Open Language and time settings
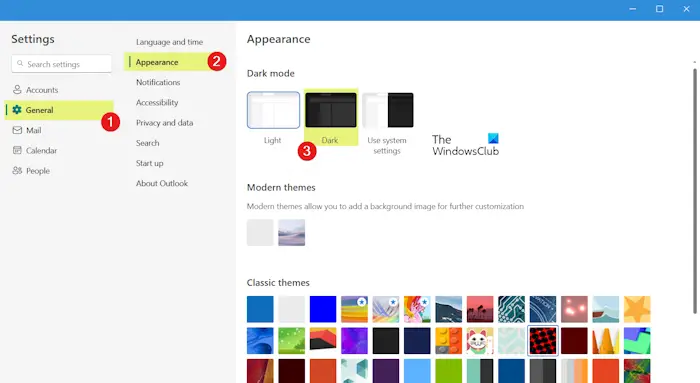The height and width of the screenshot is (383, 700). (x=170, y=42)
